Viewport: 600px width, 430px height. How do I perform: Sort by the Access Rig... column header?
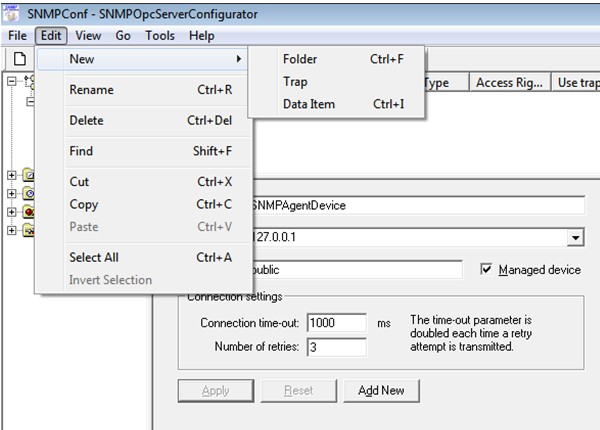(x=510, y=82)
